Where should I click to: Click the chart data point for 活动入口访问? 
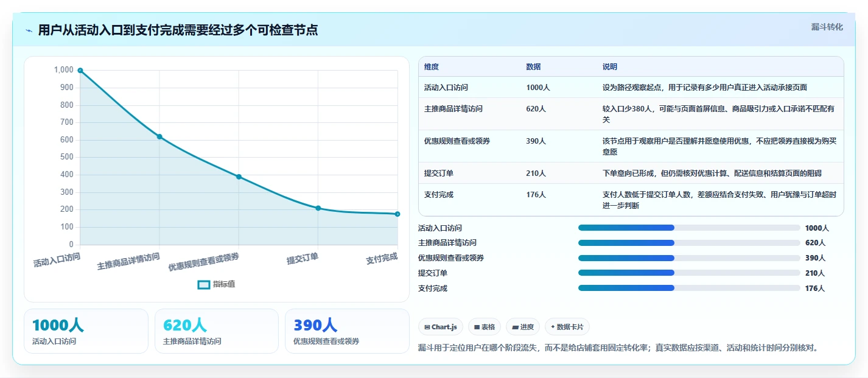tap(80, 71)
